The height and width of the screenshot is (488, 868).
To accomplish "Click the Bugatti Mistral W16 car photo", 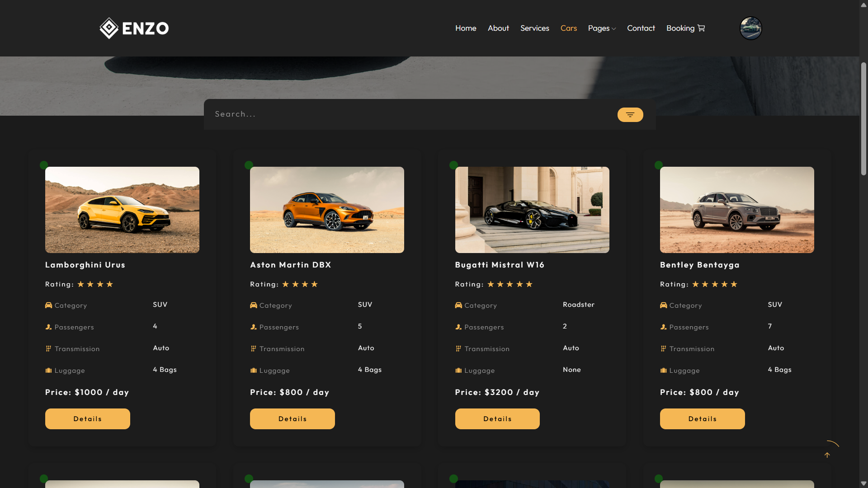I will 532,210.
